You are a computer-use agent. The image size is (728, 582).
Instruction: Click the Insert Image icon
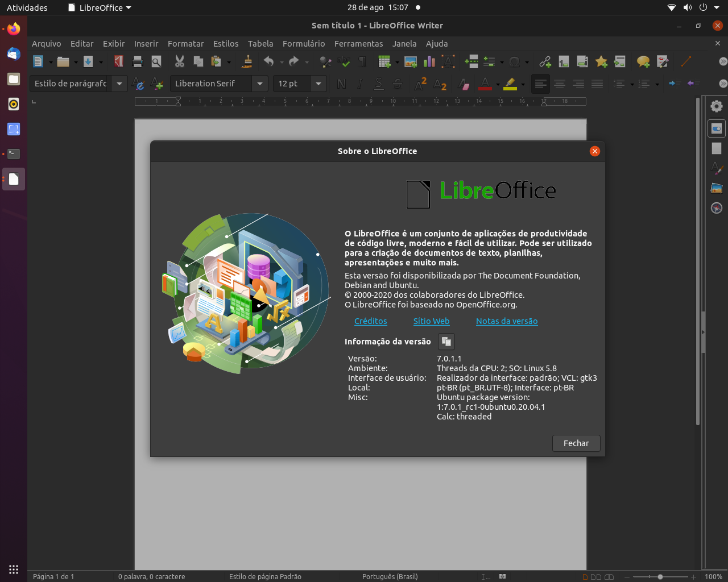pyautogui.click(x=411, y=61)
